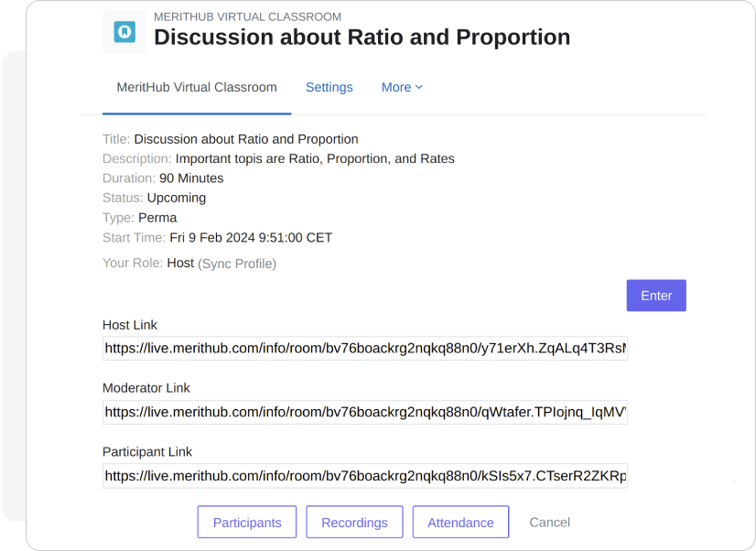Select the Participant Link URL field
The width and height of the screenshot is (756, 551).
365,476
